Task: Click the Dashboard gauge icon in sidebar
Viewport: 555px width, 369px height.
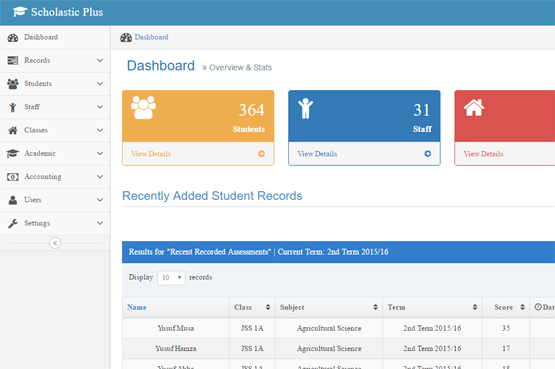Action: [x=13, y=38]
